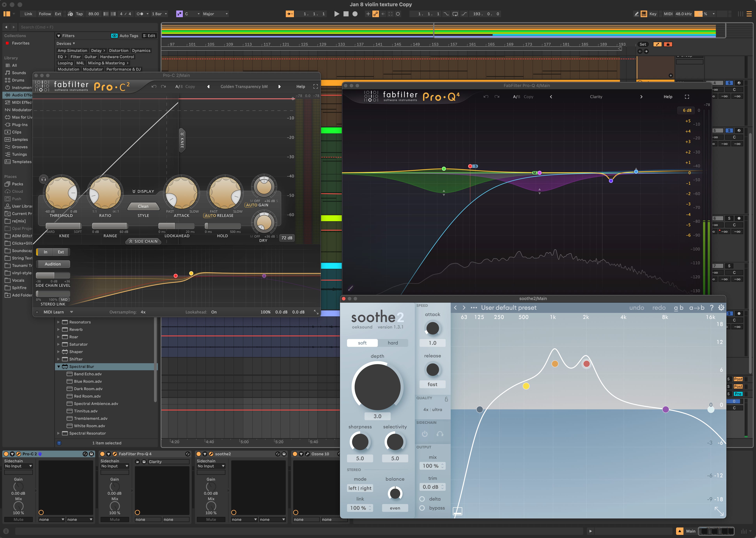Select the Samples category in library

coord(19,139)
